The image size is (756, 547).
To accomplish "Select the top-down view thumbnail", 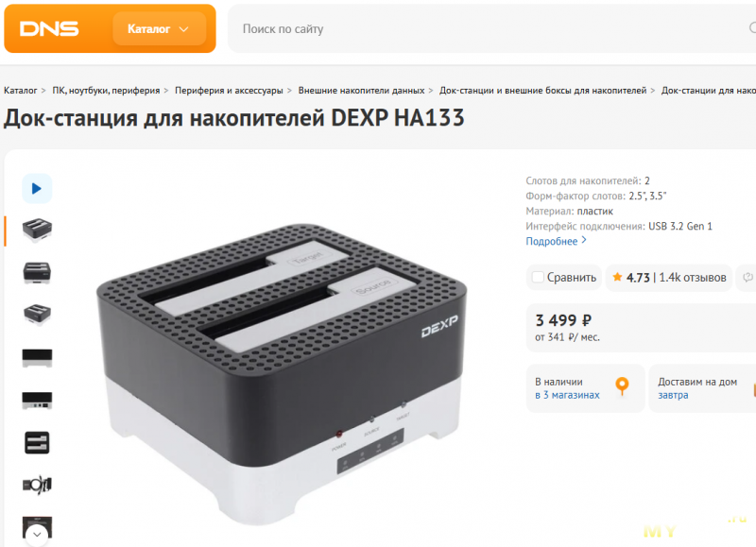I will 37,442.
